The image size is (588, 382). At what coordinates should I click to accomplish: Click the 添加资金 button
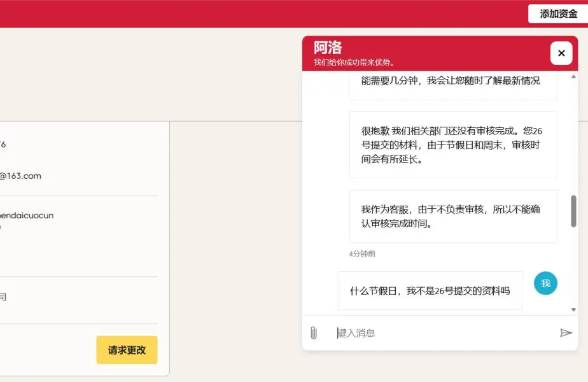click(x=558, y=14)
